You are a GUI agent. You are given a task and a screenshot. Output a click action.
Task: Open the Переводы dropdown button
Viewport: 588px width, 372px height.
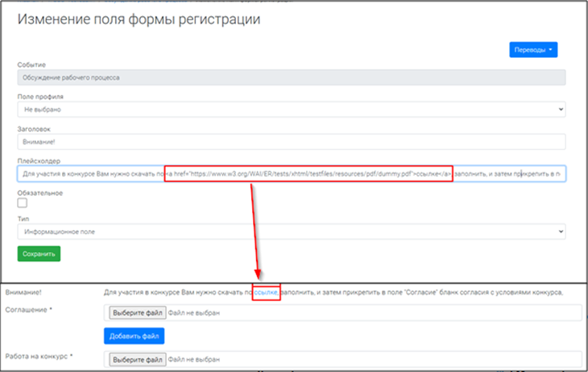coord(533,50)
